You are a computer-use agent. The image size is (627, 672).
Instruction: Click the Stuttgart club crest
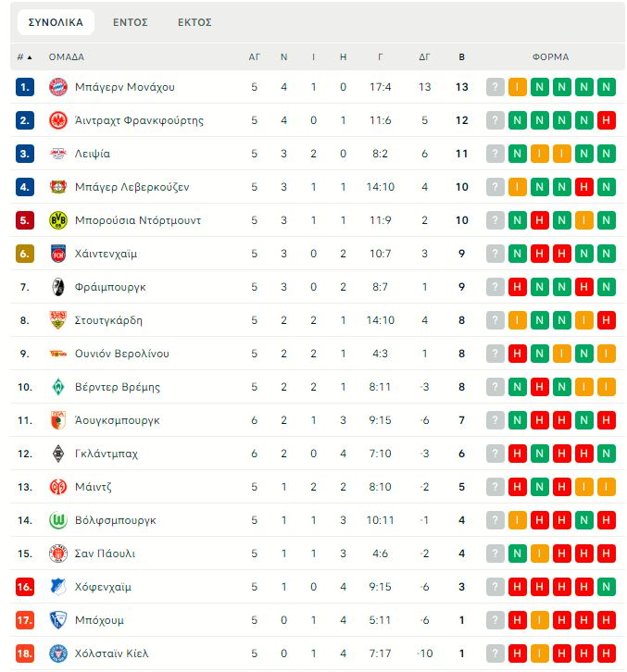pos(58,320)
